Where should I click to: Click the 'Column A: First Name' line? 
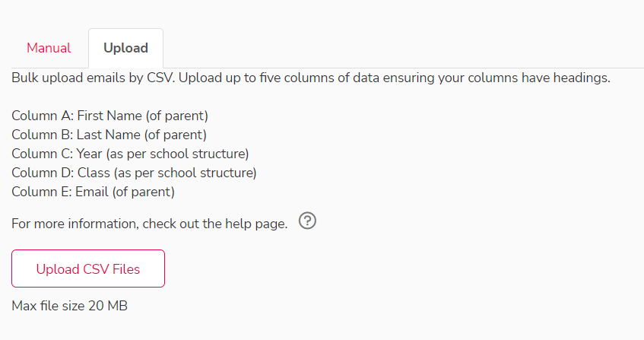109,116
